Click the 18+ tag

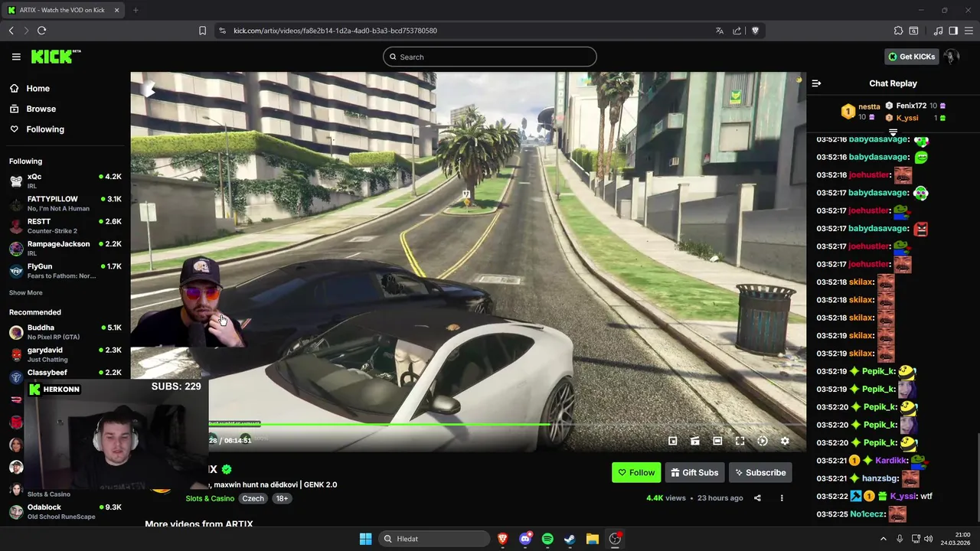tap(282, 498)
